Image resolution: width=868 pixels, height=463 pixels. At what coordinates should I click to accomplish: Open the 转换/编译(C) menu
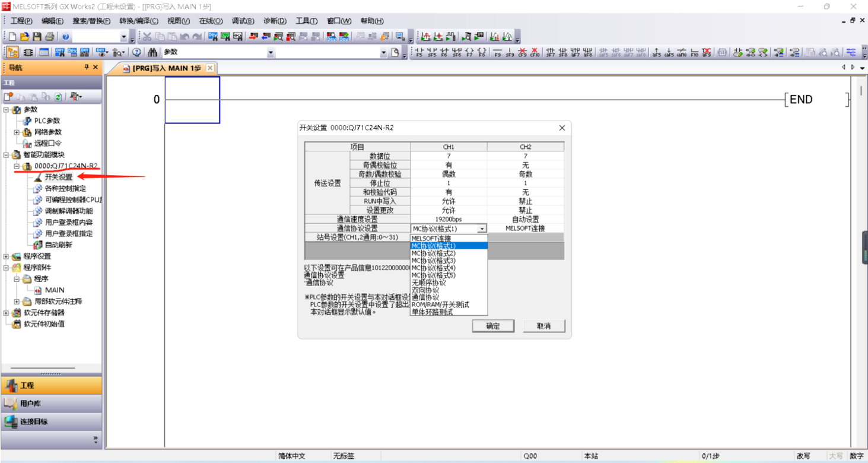[139, 21]
